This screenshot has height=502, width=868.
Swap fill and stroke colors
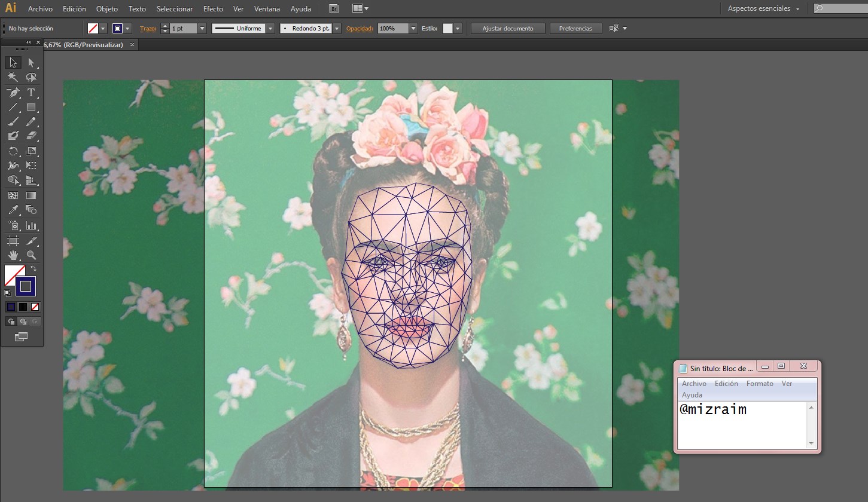33,269
